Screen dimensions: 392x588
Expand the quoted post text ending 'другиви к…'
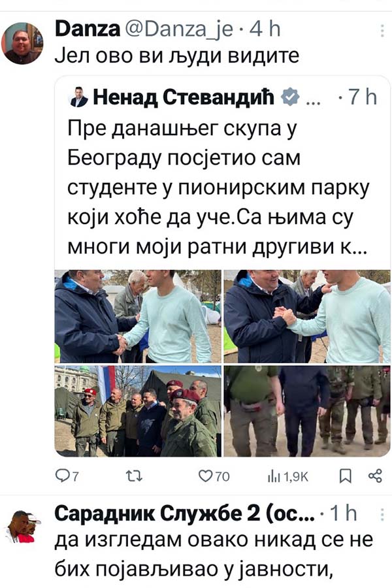coord(218,188)
